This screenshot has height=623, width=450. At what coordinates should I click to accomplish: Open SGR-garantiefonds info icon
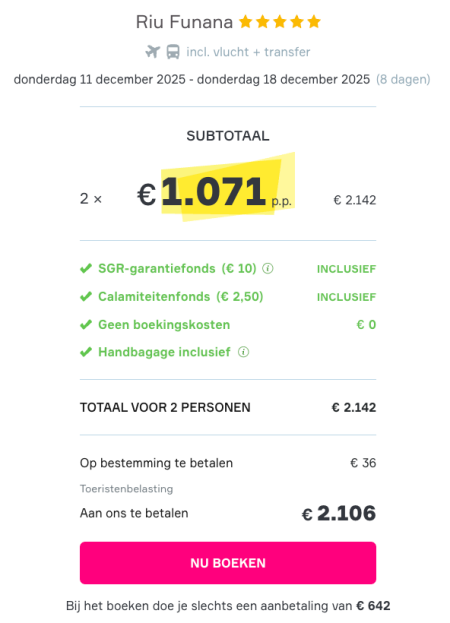pyautogui.click(x=268, y=269)
